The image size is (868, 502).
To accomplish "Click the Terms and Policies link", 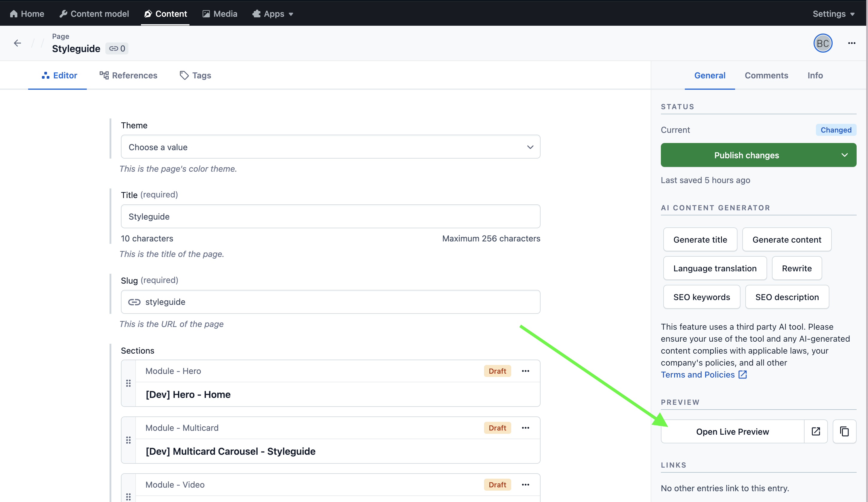I will tap(698, 374).
